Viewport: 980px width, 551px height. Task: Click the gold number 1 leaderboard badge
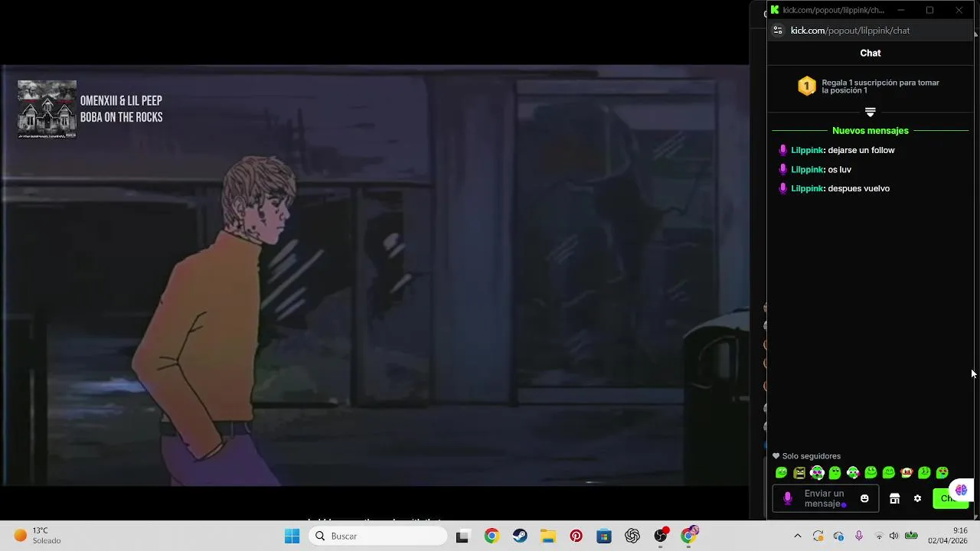(806, 86)
